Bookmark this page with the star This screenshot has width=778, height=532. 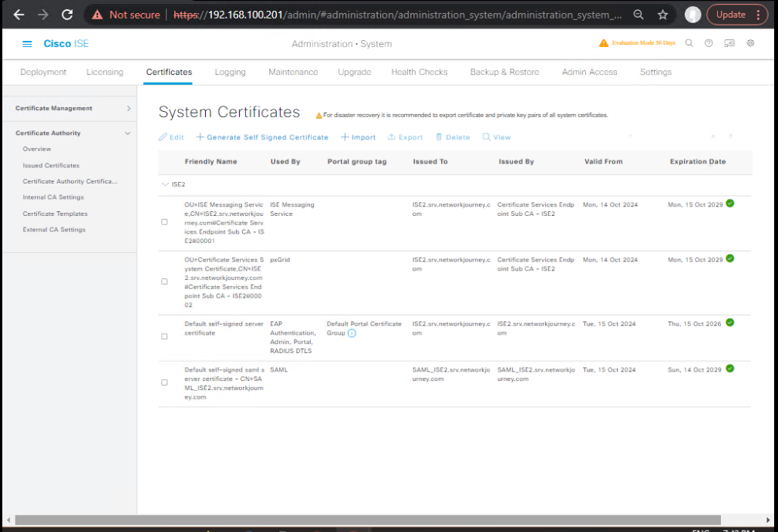pos(663,15)
